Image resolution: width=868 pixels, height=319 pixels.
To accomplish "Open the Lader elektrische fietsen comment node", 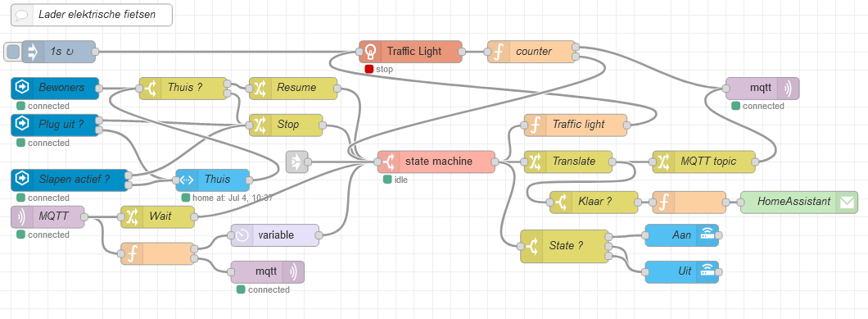I will (92, 15).
